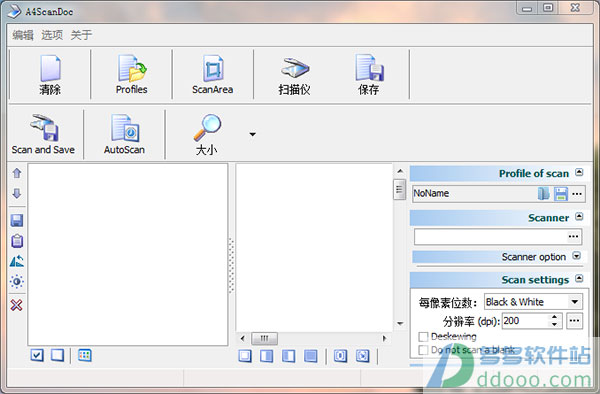Viewport: 600px width, 394px height.
Task: Click the scanner selection ellipsis button
Action: [x=573, y=236]
